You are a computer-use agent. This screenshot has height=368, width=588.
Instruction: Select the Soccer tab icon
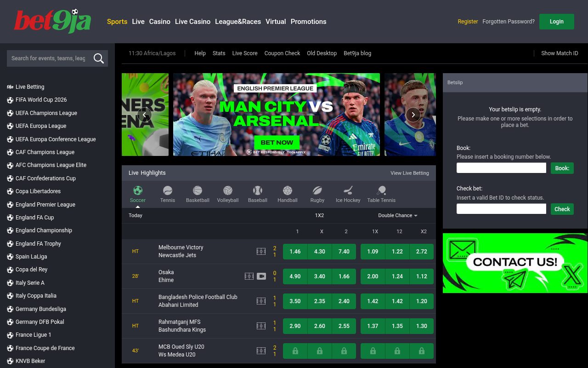tap(137, 190)
